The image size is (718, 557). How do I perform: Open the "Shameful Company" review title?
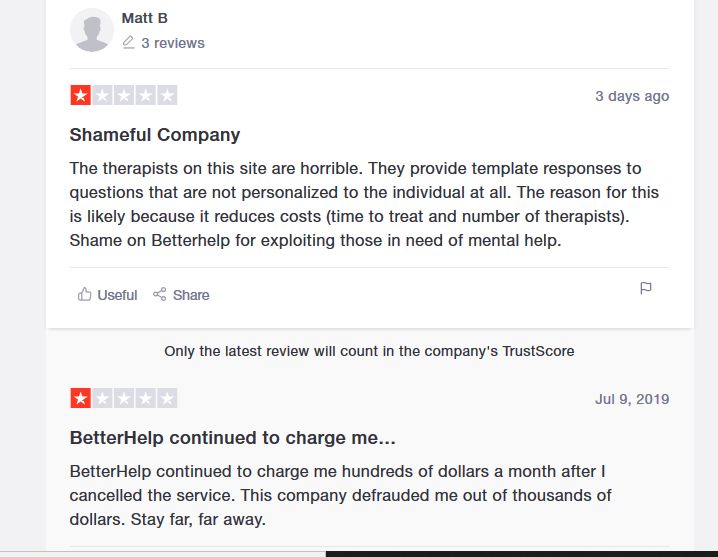155,135
